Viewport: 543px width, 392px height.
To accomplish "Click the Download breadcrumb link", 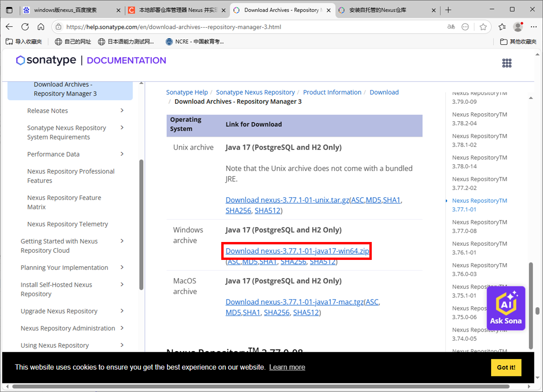I will [384, 92].
